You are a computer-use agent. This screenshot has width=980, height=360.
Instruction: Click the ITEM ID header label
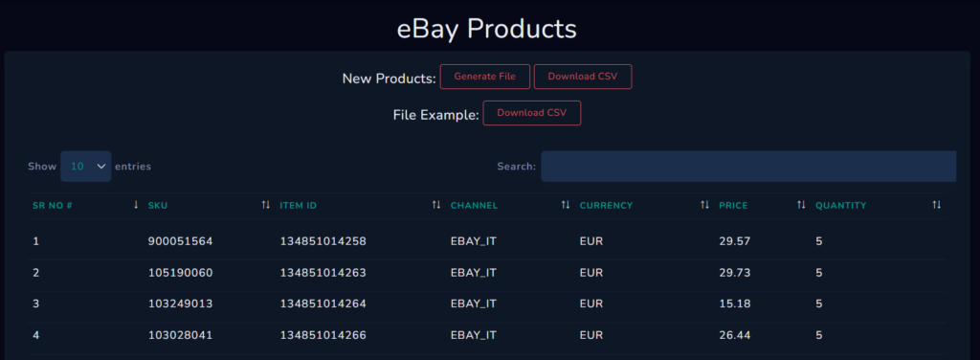click(299, 206)
